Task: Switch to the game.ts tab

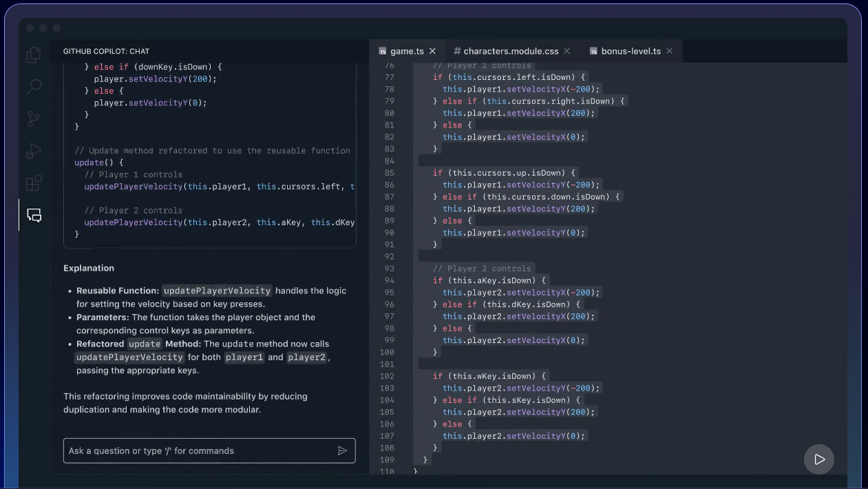Action: [x=407, y=51]
